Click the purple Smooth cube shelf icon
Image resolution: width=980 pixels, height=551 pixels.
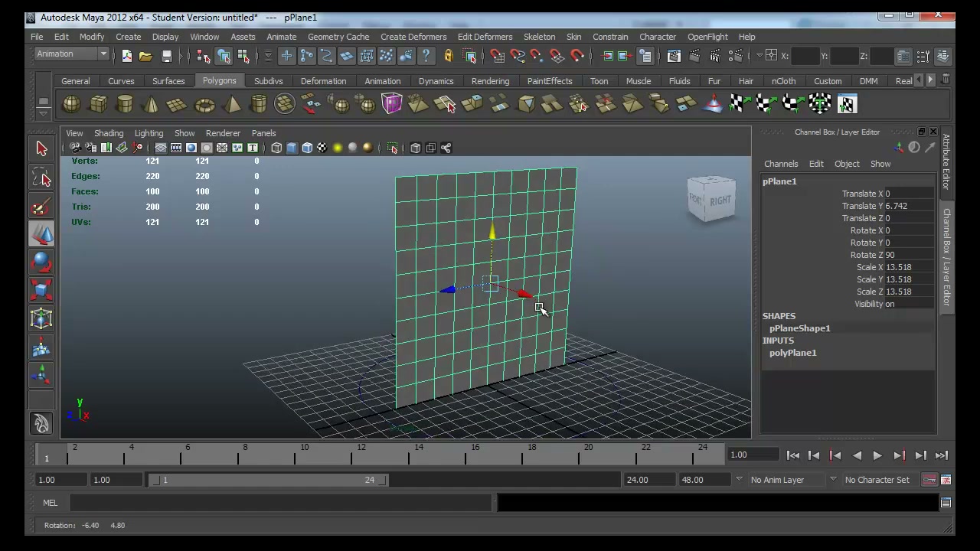click(x=392, y=104)
